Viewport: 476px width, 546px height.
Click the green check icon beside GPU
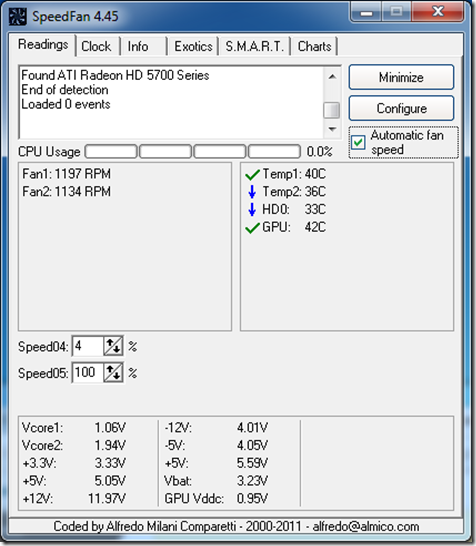[252, 228]
